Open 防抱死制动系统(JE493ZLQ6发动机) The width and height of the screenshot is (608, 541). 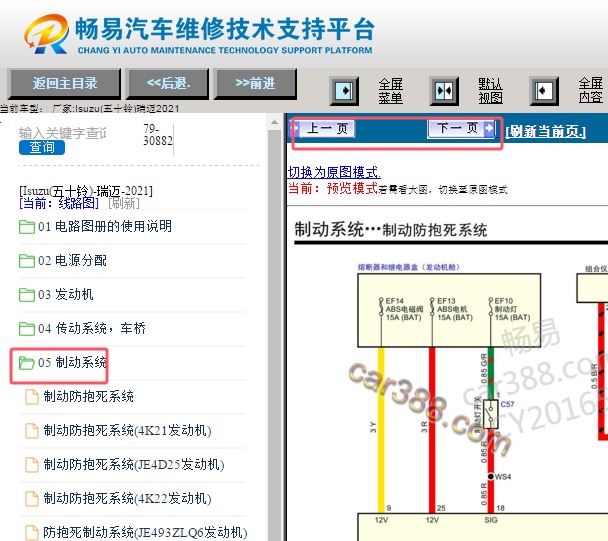click(145, 532)
